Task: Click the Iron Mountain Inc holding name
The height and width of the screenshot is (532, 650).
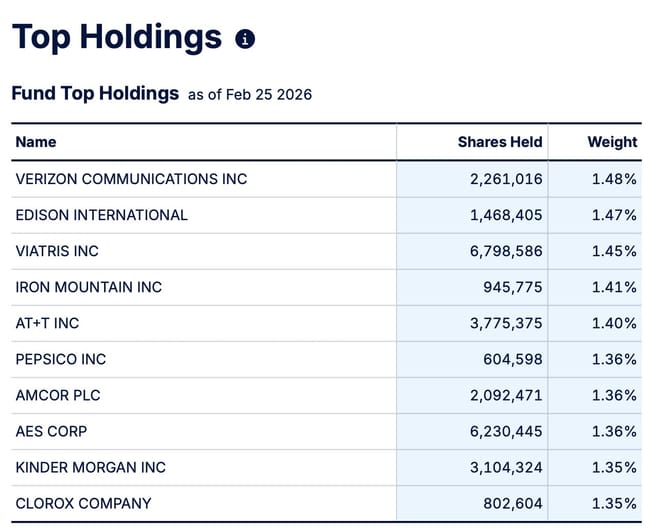Action: pyautogui.click(x=88, y=287)
